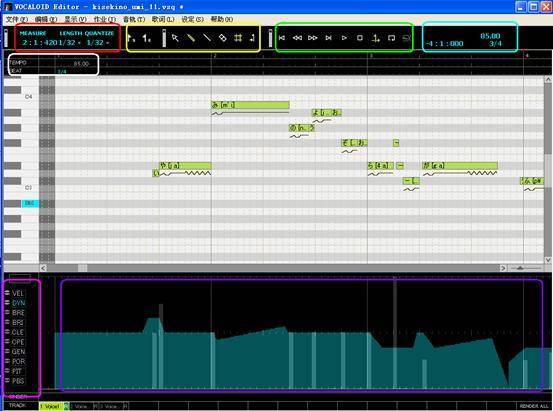
Task: Click measure 2 marker on the ruler
Action: tap(214, 56)
